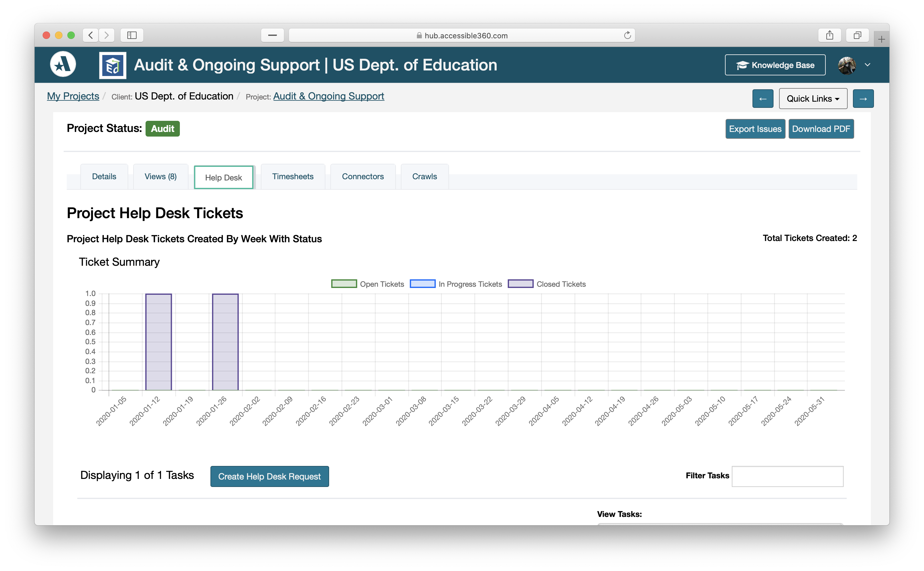The width and height of the screenshot is (924, 571).
Task: Click the 2020-05-31 axis date label
Action: (x=810, y=411)
